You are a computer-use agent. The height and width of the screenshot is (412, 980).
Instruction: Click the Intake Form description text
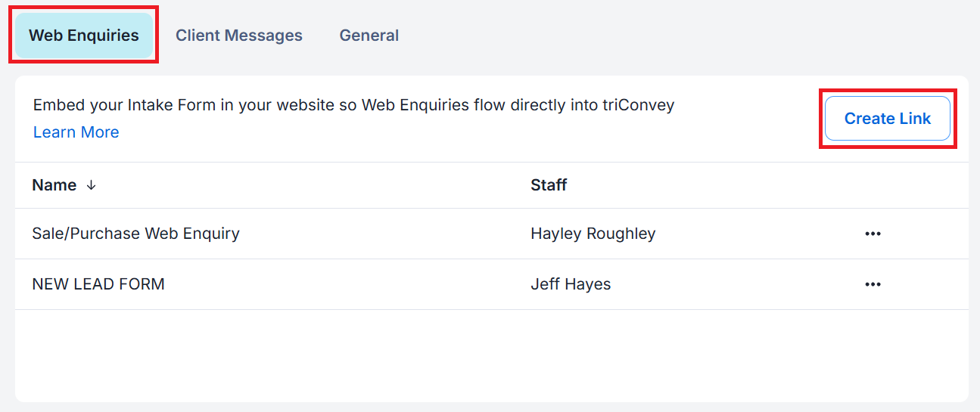353,105
